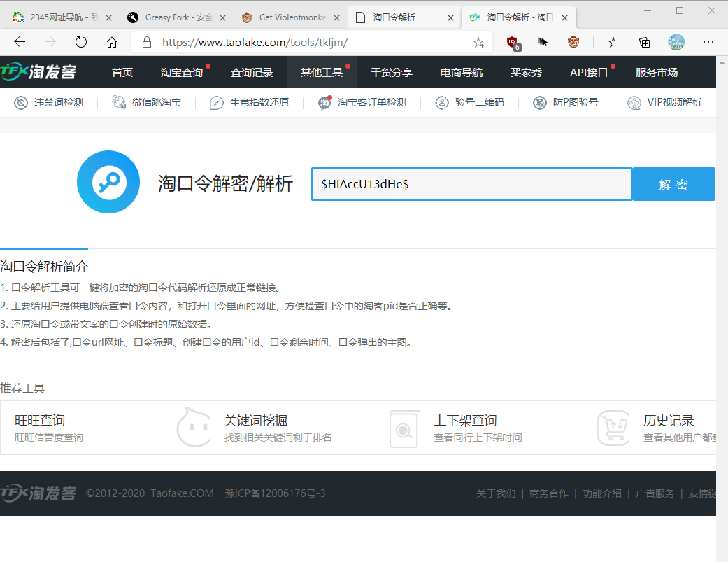Open the 干货分享 nav item

point(392,73)
